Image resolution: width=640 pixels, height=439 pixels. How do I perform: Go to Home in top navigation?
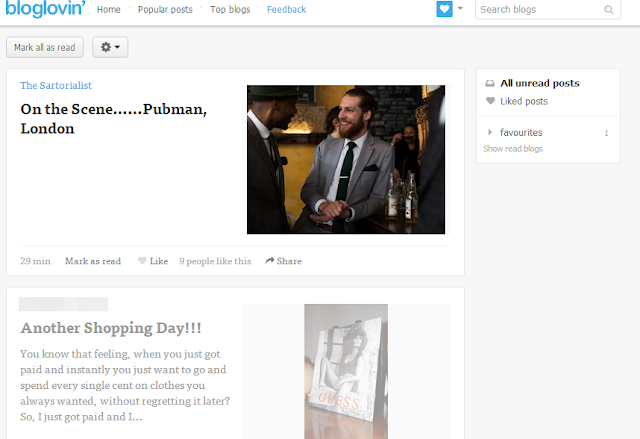click(x=109, y=9)
